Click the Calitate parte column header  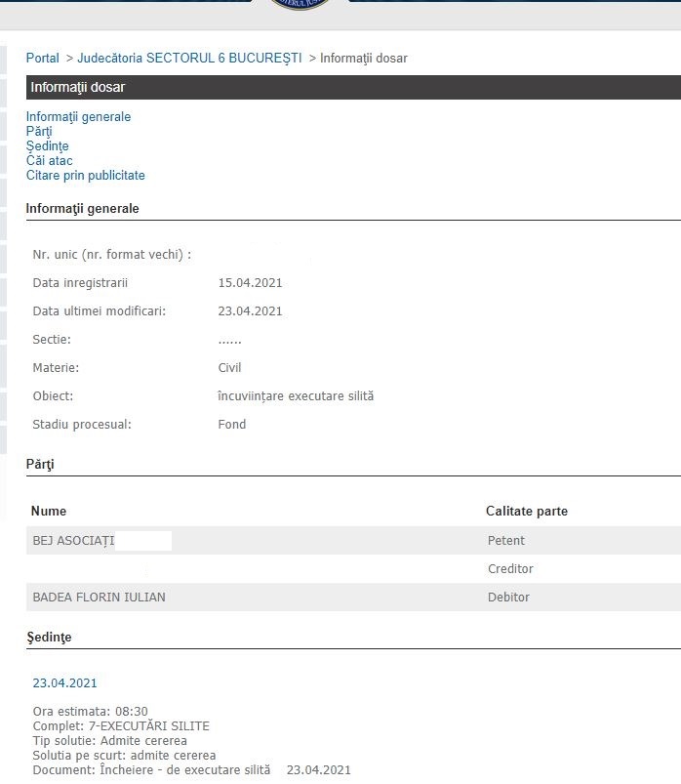[526, 512]
